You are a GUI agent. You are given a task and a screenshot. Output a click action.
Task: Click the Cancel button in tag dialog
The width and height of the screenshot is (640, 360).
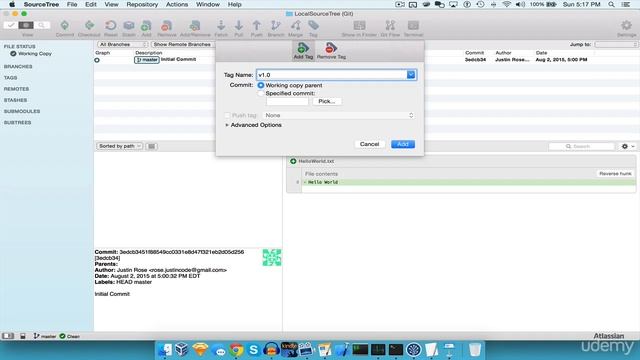pyautogui.click(x=369, y=144)
